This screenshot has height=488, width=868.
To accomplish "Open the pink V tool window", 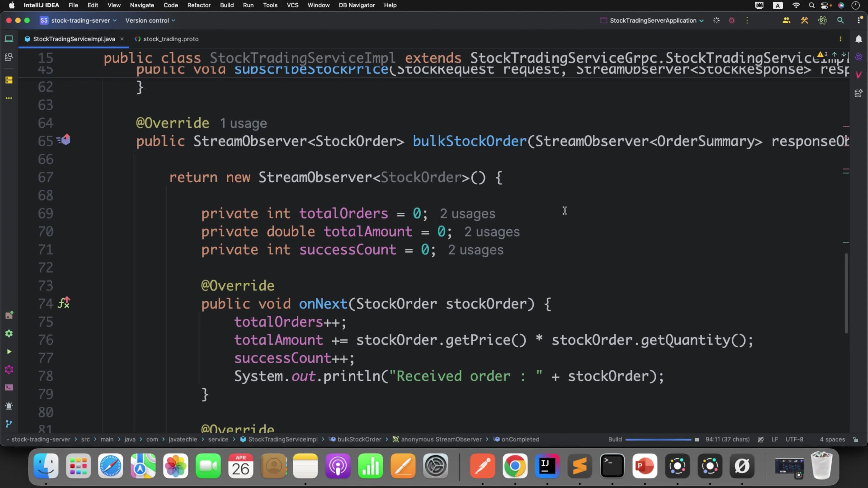I will 859,75.
